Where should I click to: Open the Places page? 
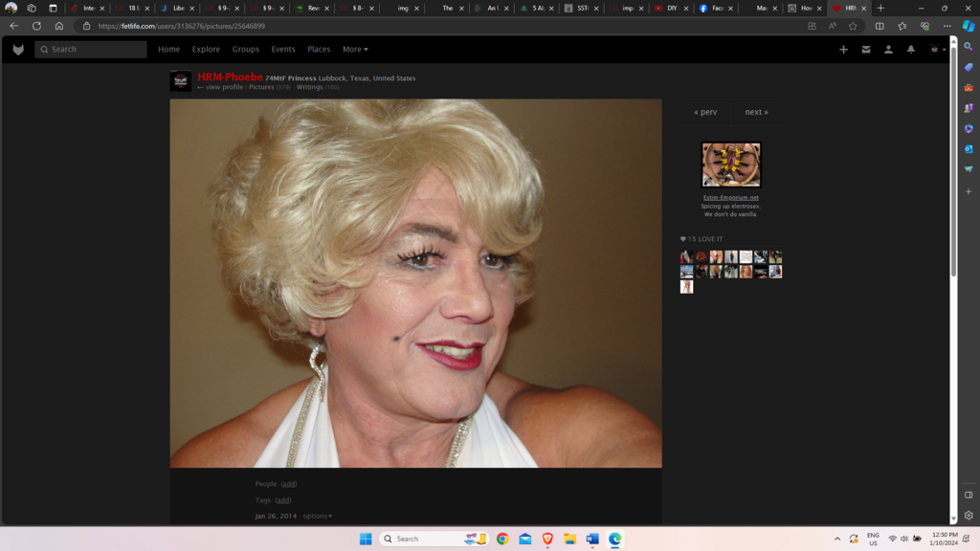point(319,50)
